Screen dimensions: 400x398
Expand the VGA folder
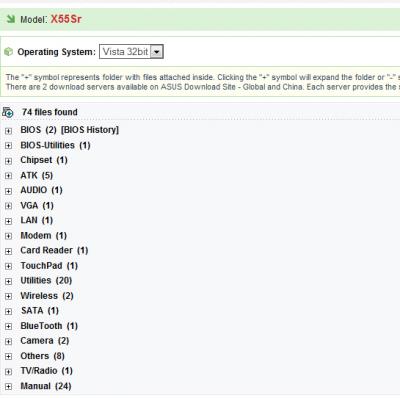pyautogui.click(x=8, y=206)
